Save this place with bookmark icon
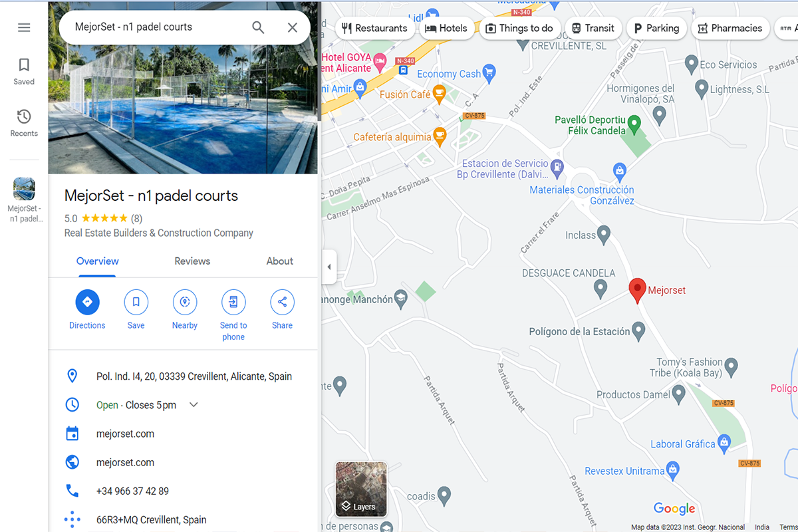Image resolution: width=798 pixels, height=532 pixels. click(136, 302)
